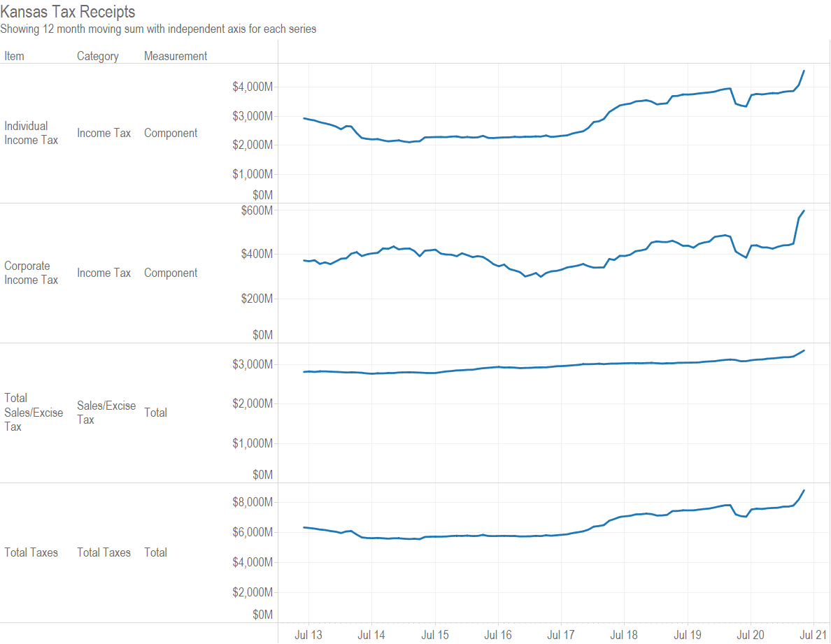
Task: Click the $4,000M tick on Individual Income axis
Action: coord(253,87)
